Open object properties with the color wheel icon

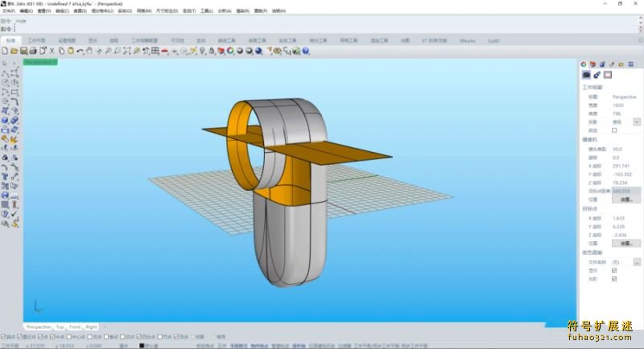pyautogui.click(x=230, y=51)
